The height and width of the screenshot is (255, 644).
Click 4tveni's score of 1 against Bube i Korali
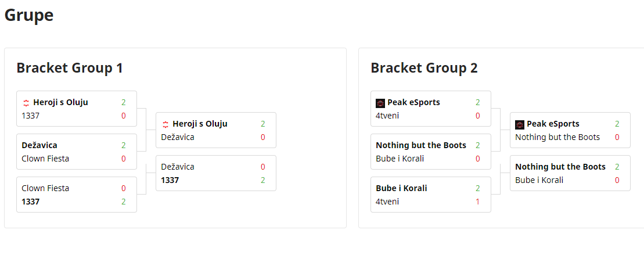click(477, 202)
